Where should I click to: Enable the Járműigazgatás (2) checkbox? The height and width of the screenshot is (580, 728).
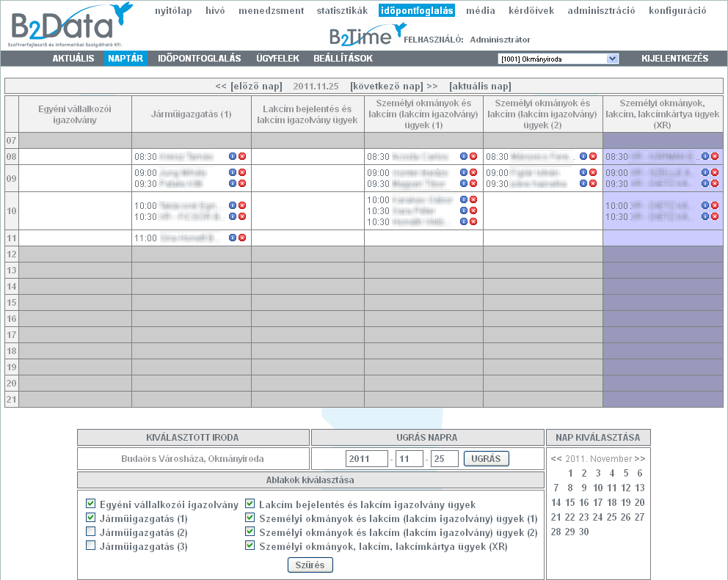pos(90,532)
